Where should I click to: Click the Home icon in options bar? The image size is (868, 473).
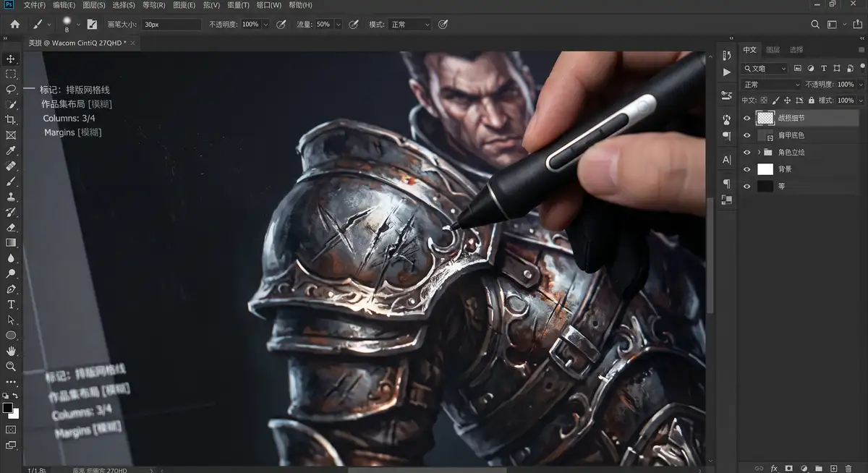point(14,25)
